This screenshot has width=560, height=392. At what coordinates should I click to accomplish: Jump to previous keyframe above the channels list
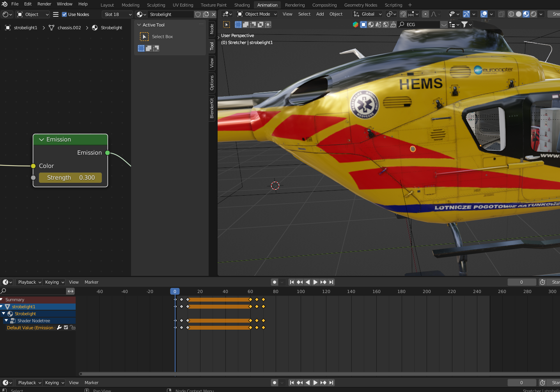299,282
